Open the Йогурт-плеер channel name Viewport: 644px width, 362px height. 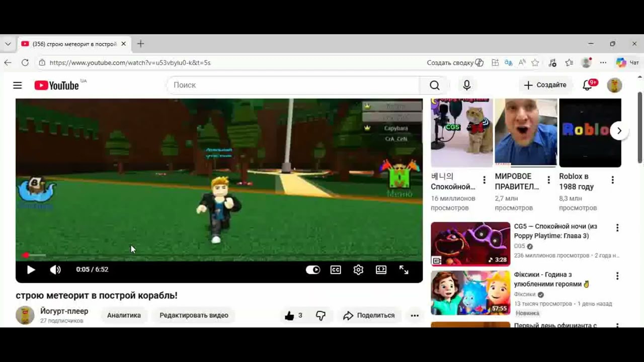coord(64,311)
